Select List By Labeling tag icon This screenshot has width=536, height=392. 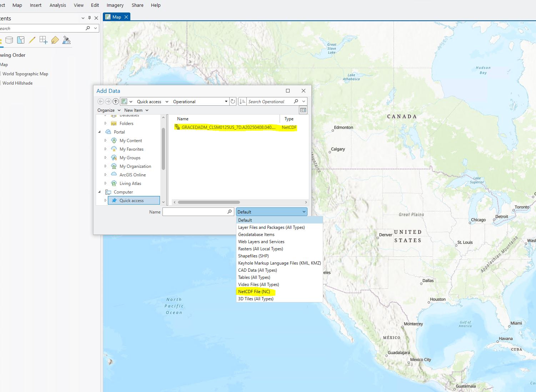point(55,40)
